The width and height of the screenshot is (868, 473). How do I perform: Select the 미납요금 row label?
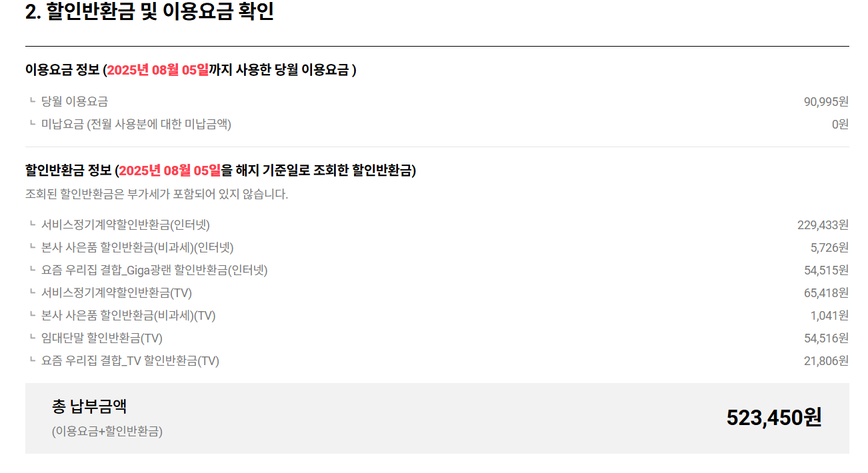[136, 124]
